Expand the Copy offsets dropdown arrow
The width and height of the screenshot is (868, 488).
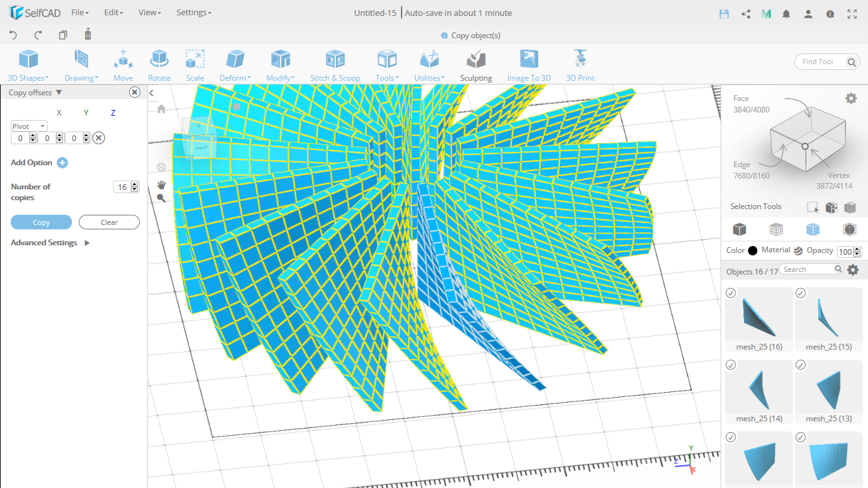[x=59, y=93]
